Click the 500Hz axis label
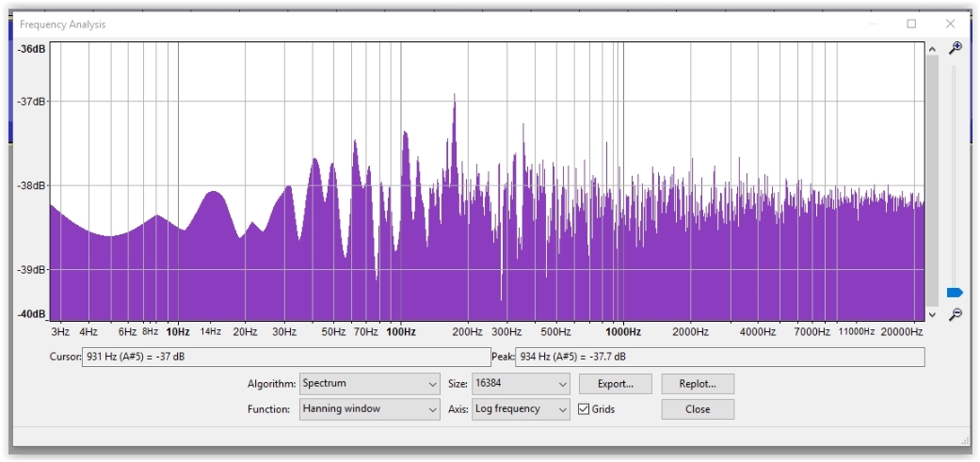The image size is (980, 462). pos(555,332)
